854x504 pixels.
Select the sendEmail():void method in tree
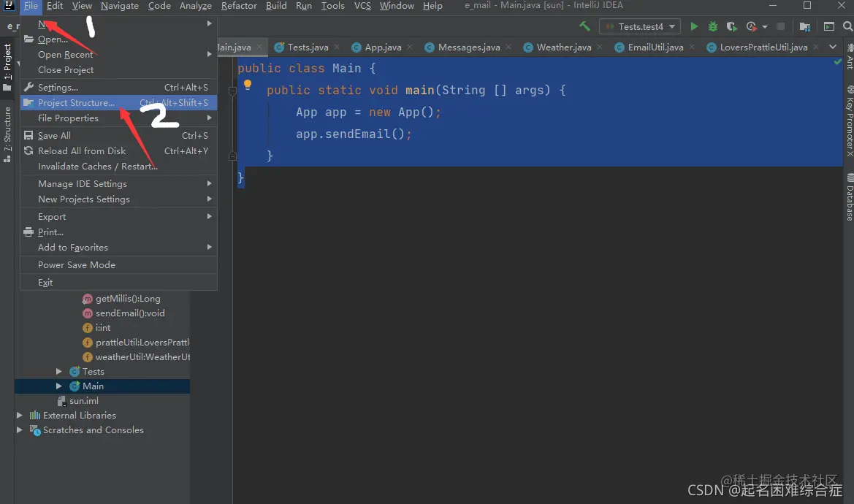coord(129,313)
